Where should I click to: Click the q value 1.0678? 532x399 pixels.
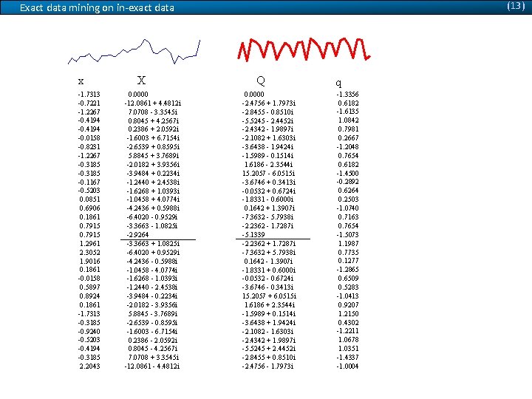pyautogui.click(x=348, y=340)
